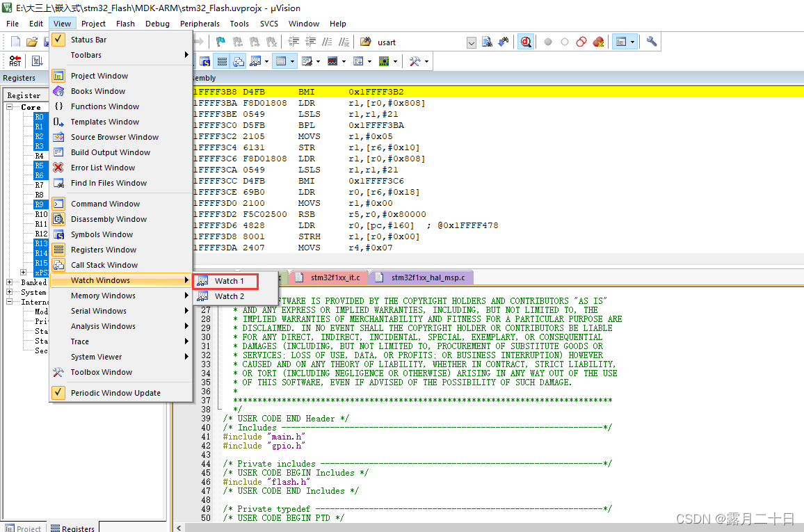Toggle the Status Bar checkmark
Screen dimensions: 804x532
58,40
